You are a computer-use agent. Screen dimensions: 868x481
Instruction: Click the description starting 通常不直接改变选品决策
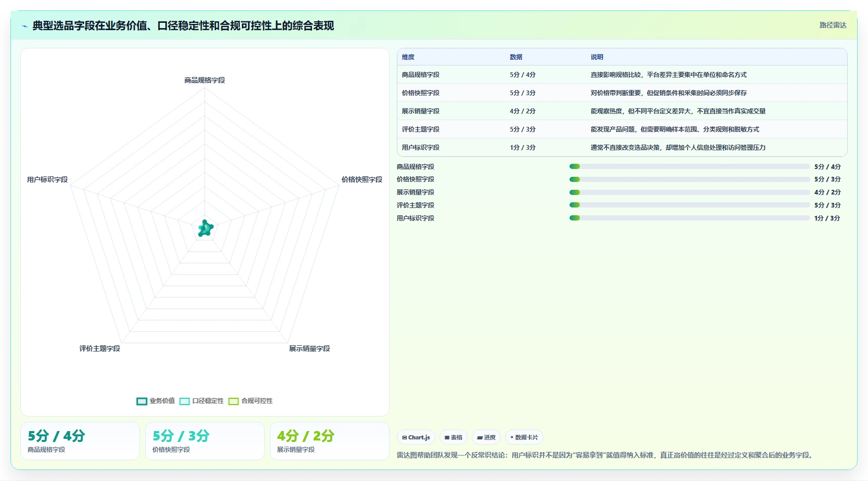(678, 148)
